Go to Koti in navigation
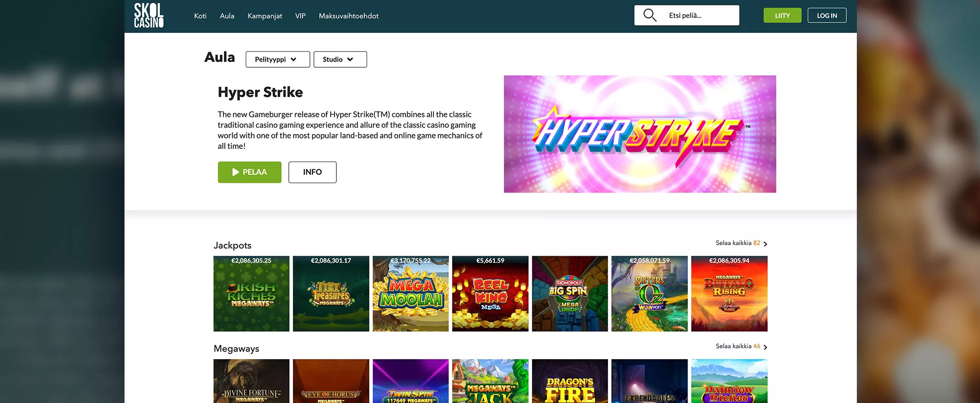The image size is (980, 403). (x=200, y=16)
